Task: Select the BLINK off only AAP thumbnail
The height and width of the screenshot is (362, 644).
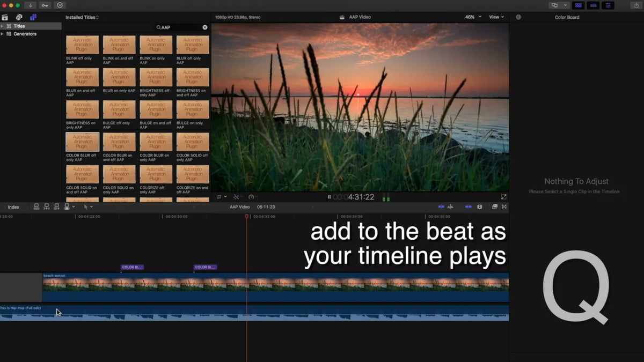Action: click(82, 45)
